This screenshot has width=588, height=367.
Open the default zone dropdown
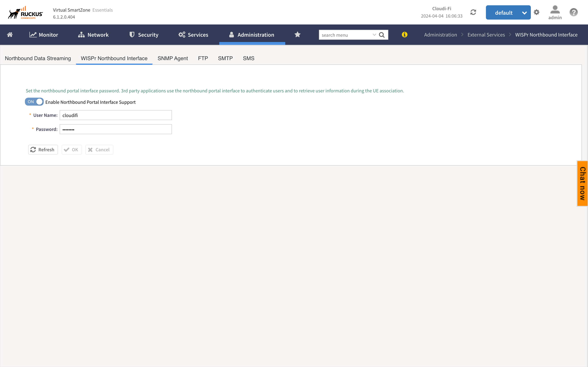click(x=508, y=12)
